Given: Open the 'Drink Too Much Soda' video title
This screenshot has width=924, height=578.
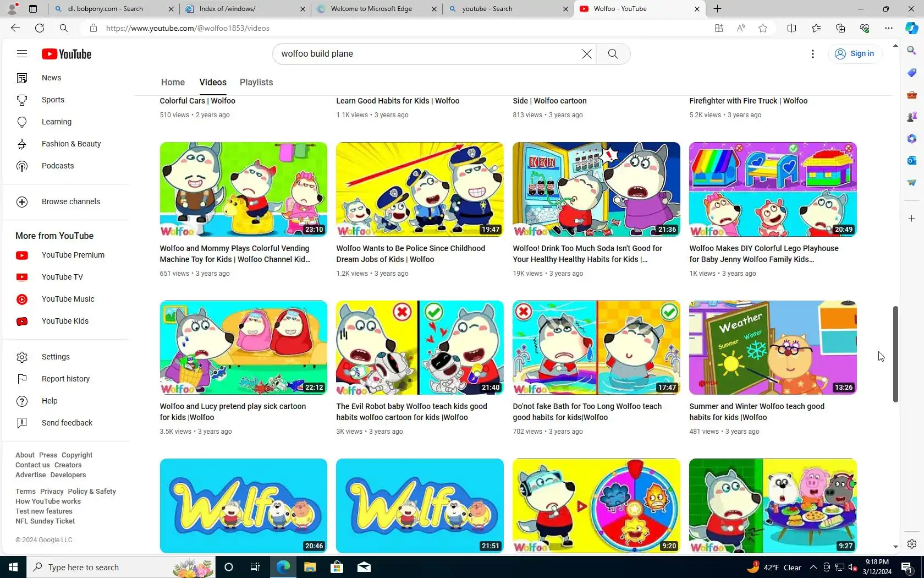Looking at the screenshot, I should point(587,254).
